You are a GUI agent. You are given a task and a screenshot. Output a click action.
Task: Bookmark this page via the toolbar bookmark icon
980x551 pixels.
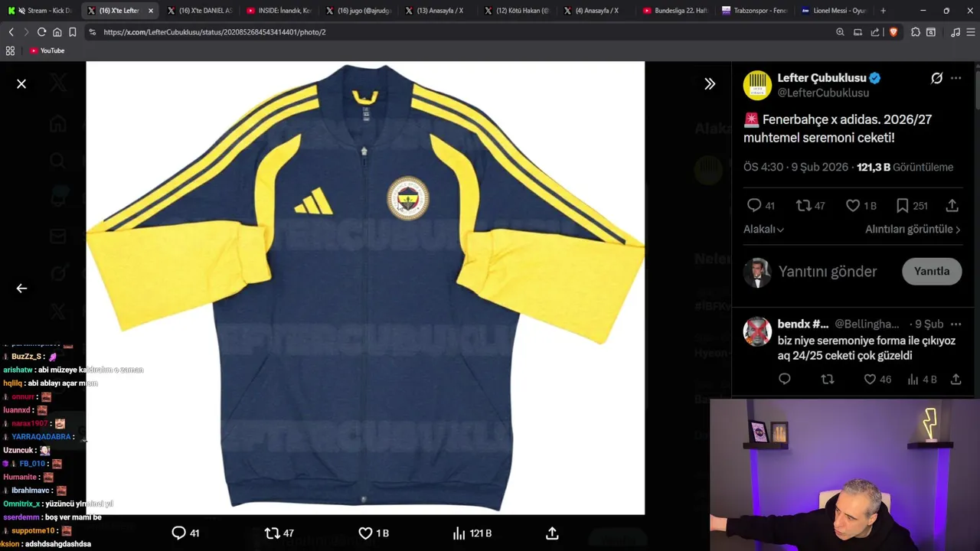[x=72, y=32]
